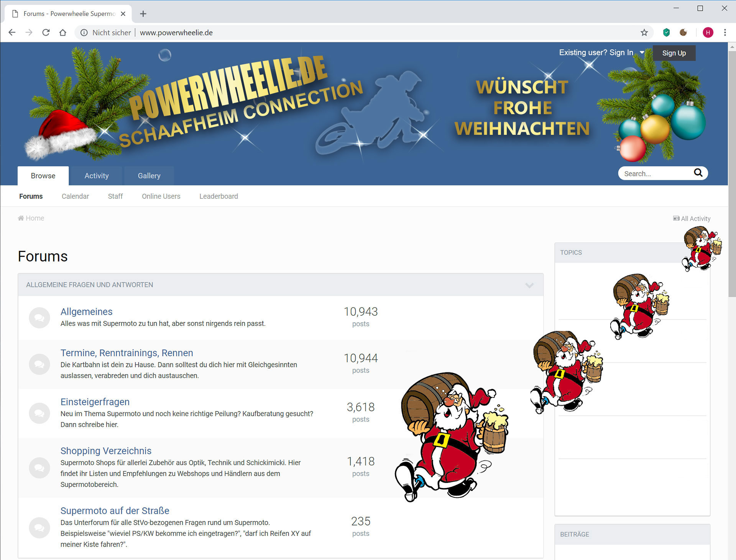
Task: Click the Termine, Renntrainings forum bubble icon
Action: pyautogui.click(x=39, y=364)
